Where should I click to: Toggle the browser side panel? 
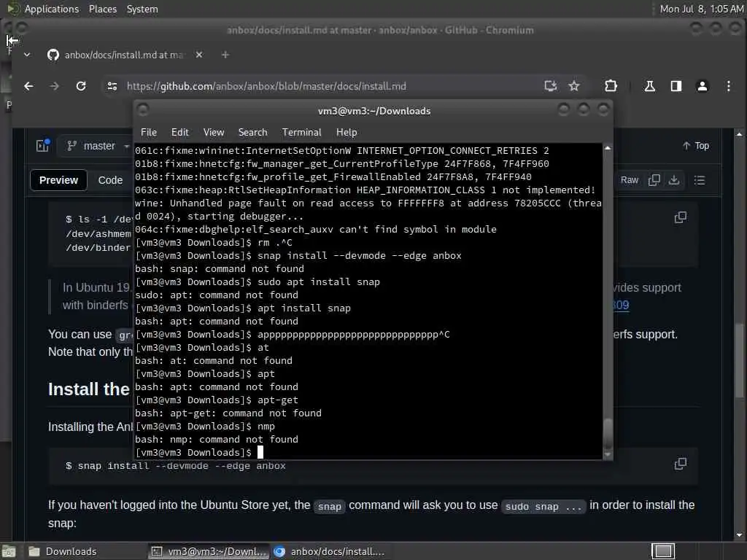coord(676,86)
